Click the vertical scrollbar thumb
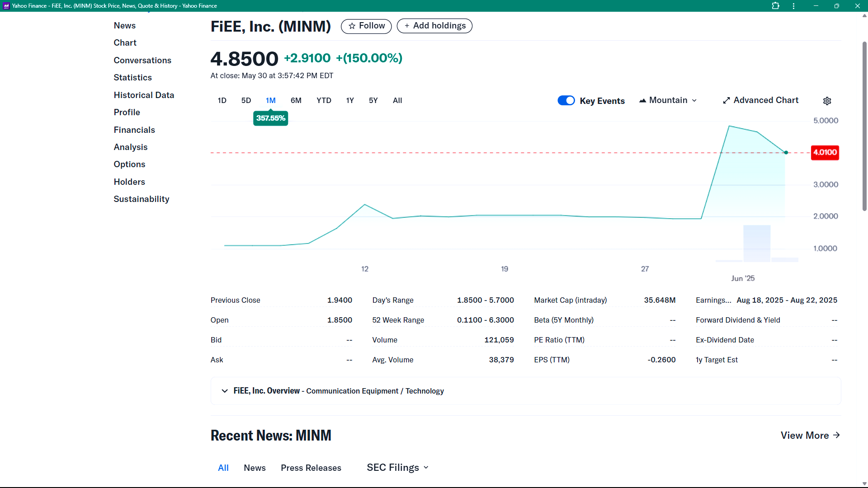The height and width of the screenshot is (488, 868). 864,127
